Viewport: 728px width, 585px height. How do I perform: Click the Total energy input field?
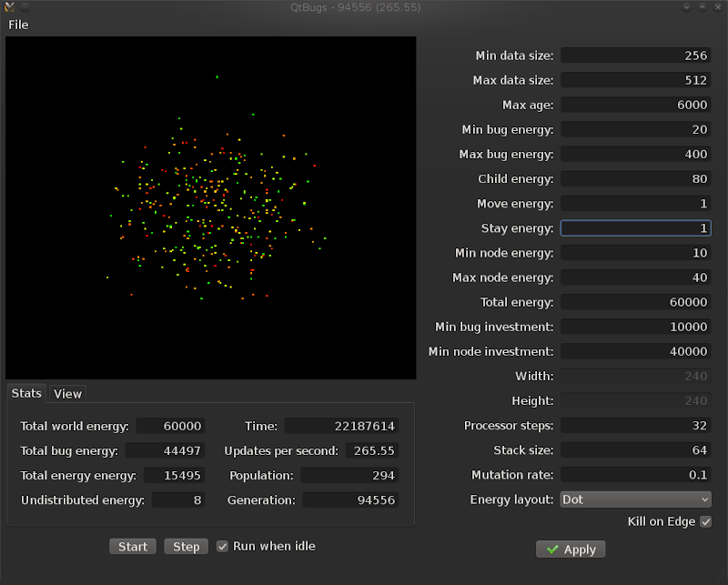[635, 302]
